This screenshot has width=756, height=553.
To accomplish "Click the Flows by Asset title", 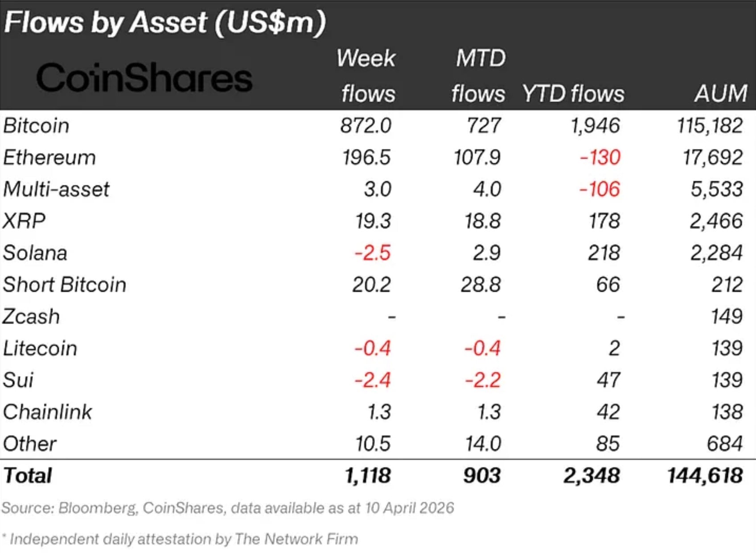I will pyautogui.click(x=164, y=22).
